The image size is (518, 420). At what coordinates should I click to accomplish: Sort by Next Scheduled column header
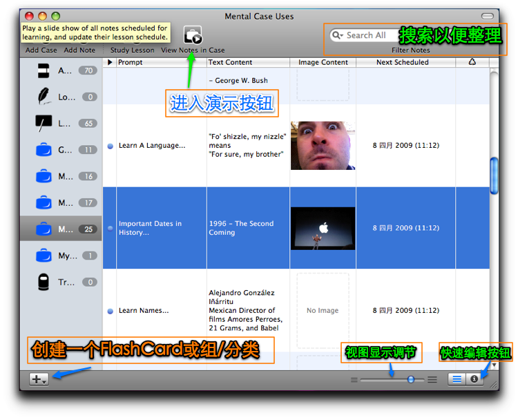click(403, 62)
